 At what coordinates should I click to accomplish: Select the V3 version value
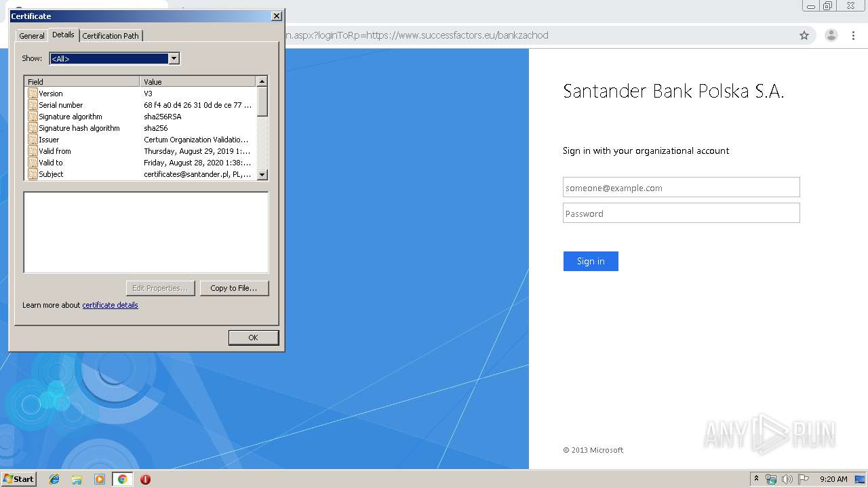click(148, 94)
